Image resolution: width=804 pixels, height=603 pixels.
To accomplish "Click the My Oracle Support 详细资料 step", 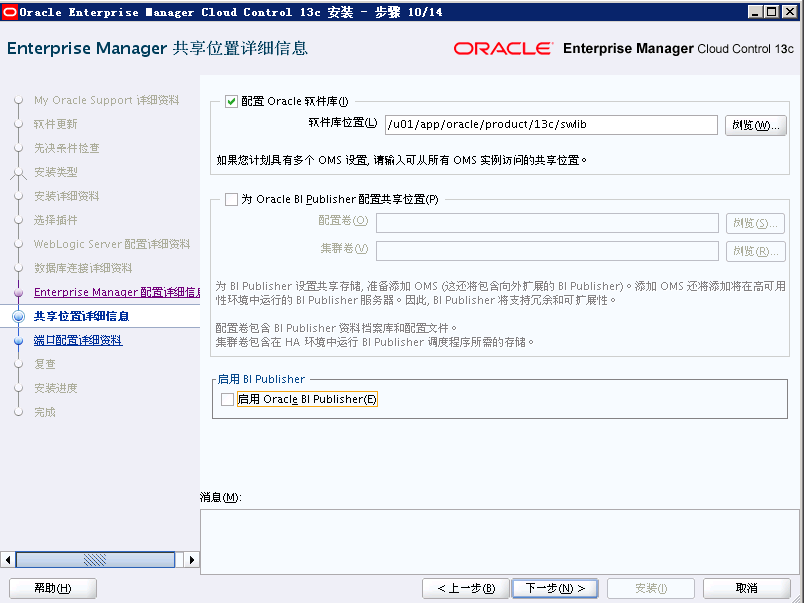I will (106, 100).
